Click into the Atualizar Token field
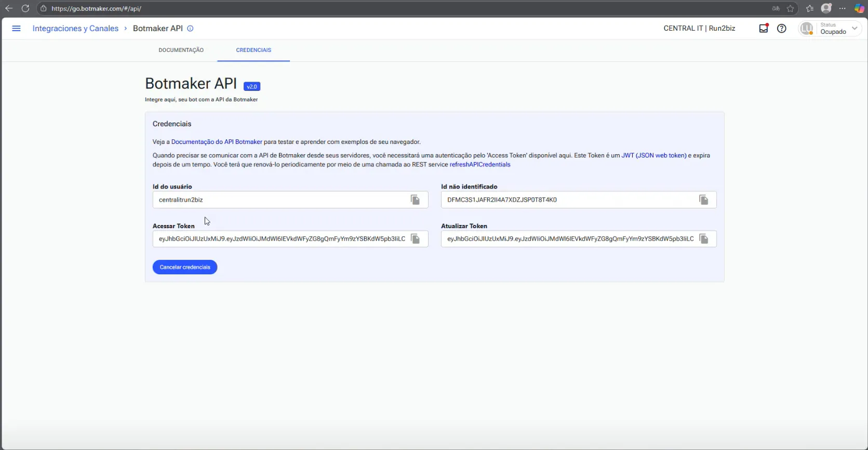The width and height of the screenshot is (868, 450). pyautogui.click(x=579, y=239)
